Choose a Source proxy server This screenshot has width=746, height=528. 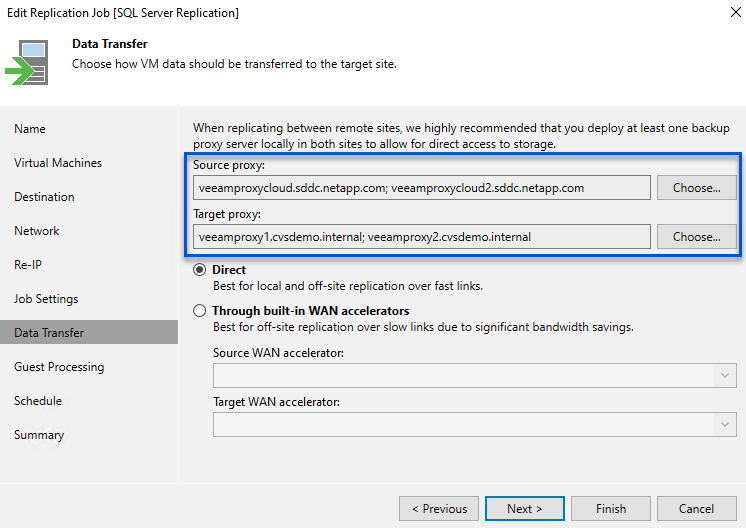(x=696, y=187)
